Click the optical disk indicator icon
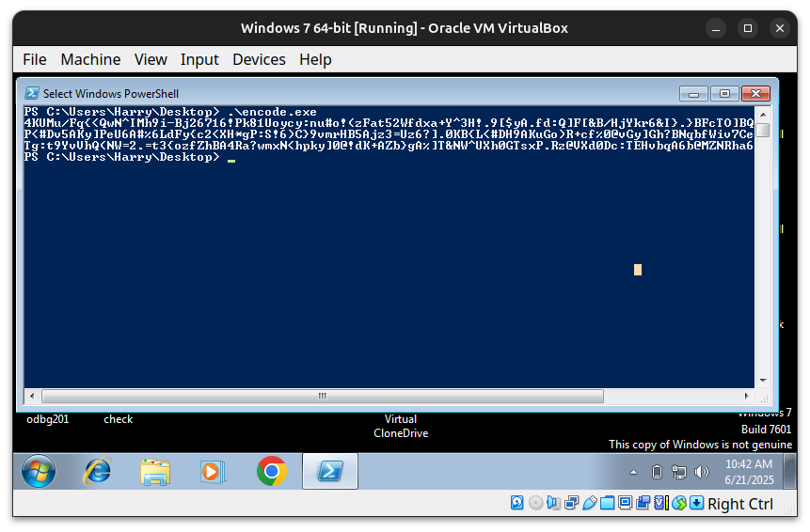Screen dimensions: 810x532 click(535, 503)
